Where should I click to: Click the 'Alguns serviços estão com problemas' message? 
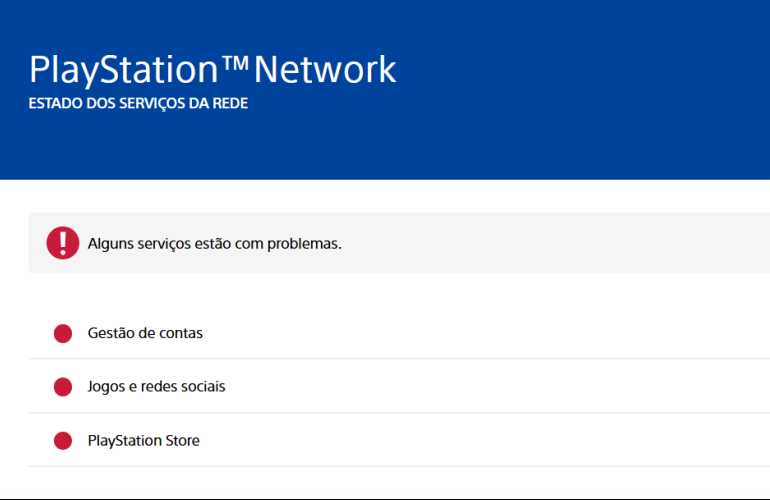point(215,244)
